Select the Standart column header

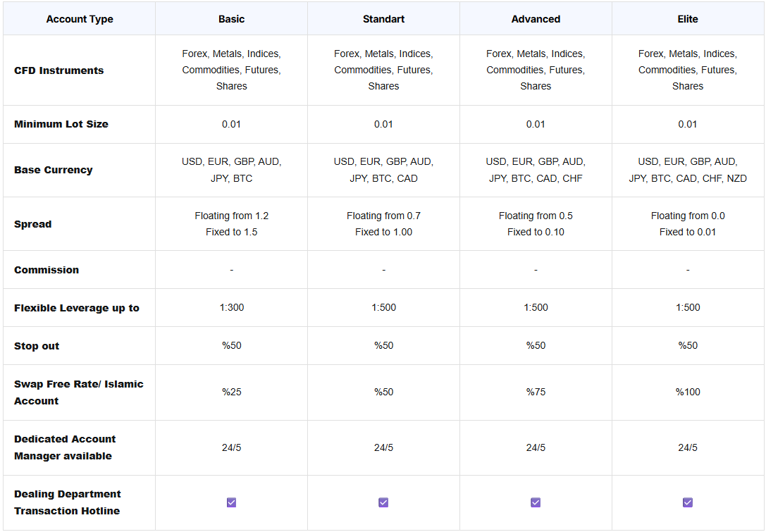pyautogui.click(x=383, y=19)
